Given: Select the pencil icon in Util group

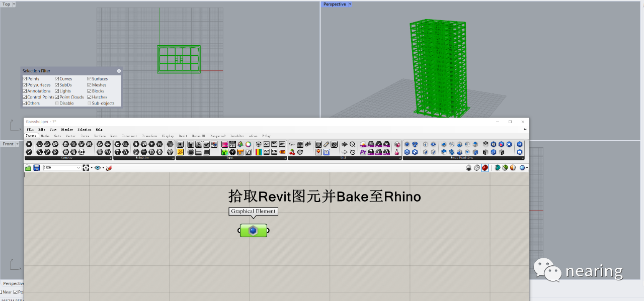Looking at the screenshot, I should (x=326, y=145).
